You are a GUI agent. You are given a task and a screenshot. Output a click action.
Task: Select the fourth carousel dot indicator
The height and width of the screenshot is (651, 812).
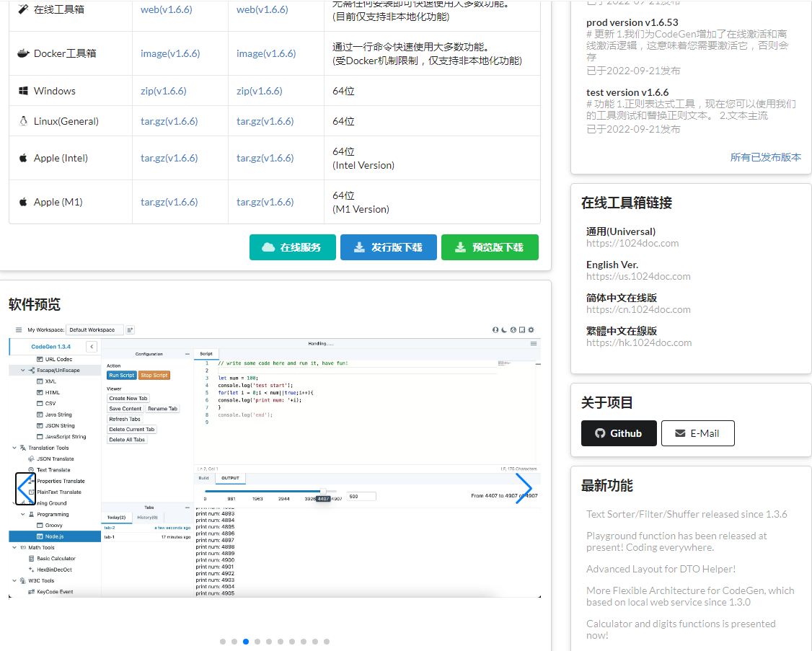click(257, 642)
